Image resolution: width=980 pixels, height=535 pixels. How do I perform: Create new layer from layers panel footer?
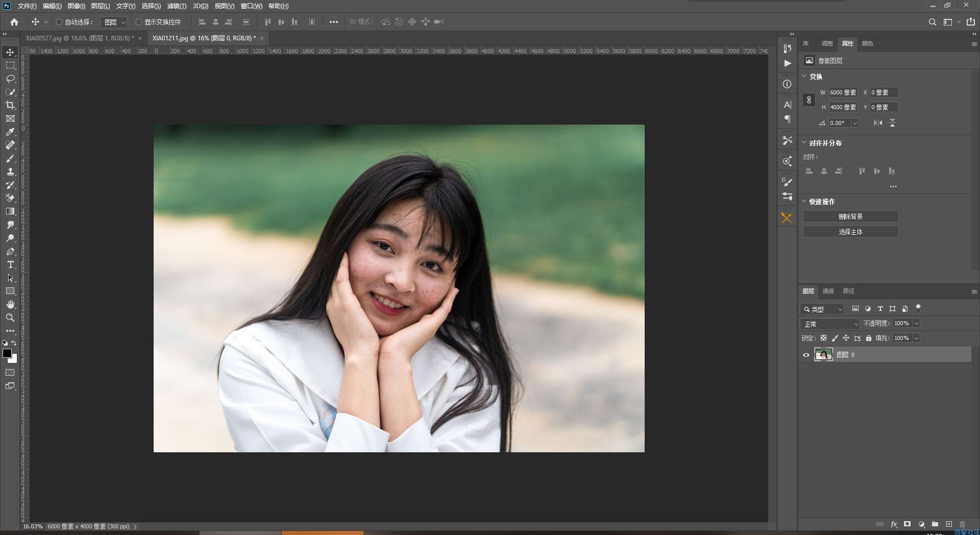(949, 524)
